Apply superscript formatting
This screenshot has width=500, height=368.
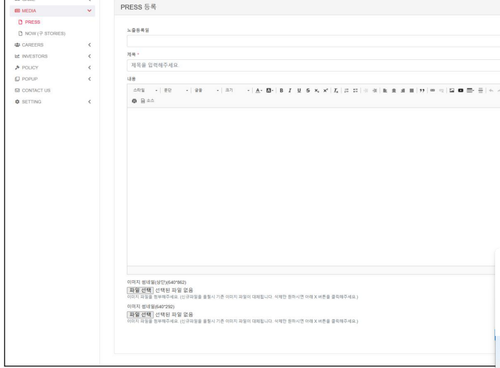point(326,90)
